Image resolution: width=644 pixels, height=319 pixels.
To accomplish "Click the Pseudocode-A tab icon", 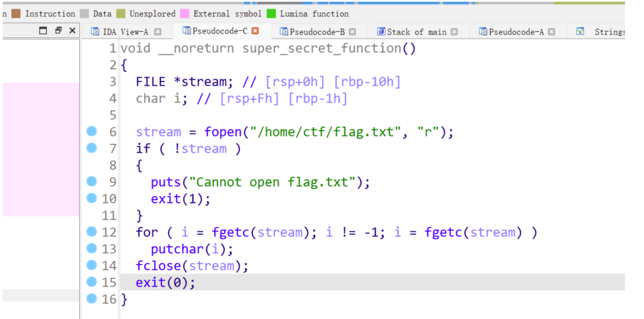I will [x=483, y=32].
